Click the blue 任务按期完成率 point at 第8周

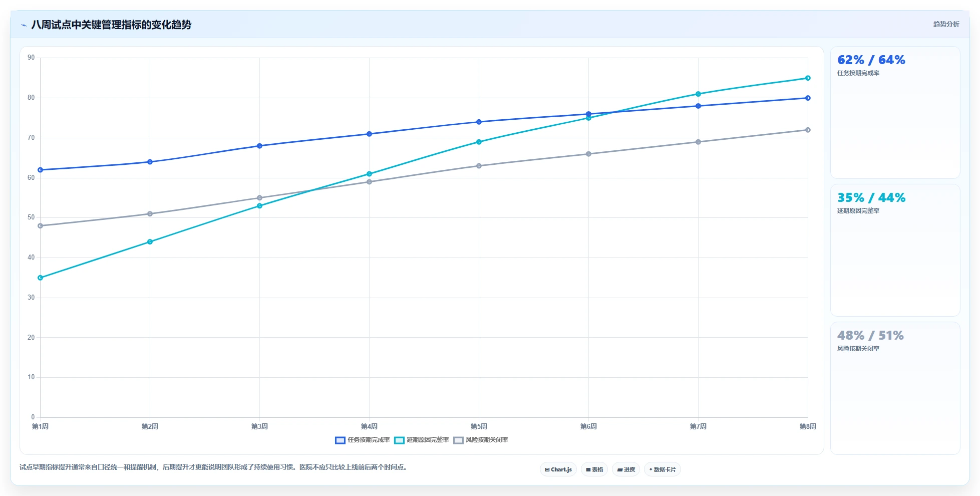pyautogui.click(x=808, y=98)
